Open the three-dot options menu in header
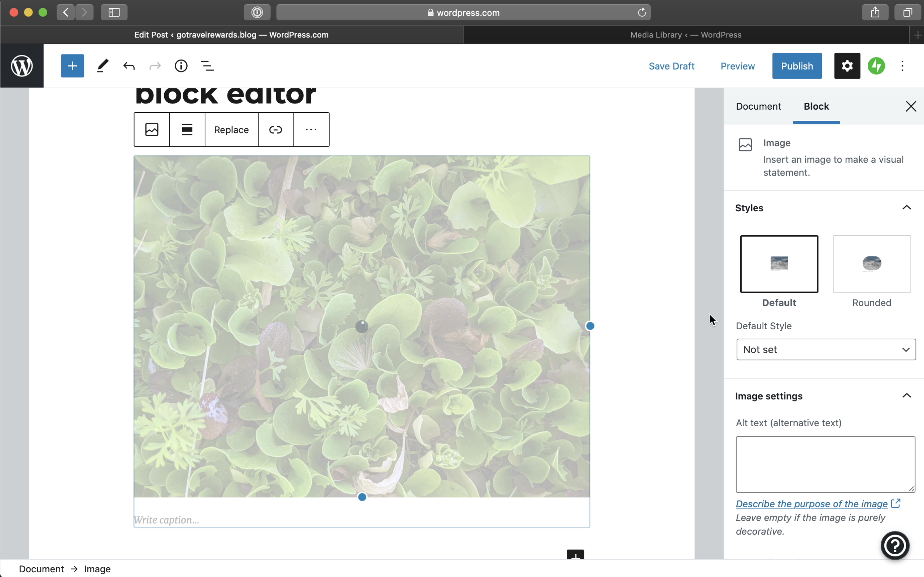 click(x=902, y=66)
